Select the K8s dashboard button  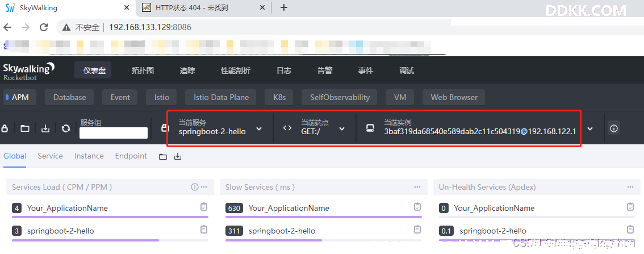click(x=279, y=97)
